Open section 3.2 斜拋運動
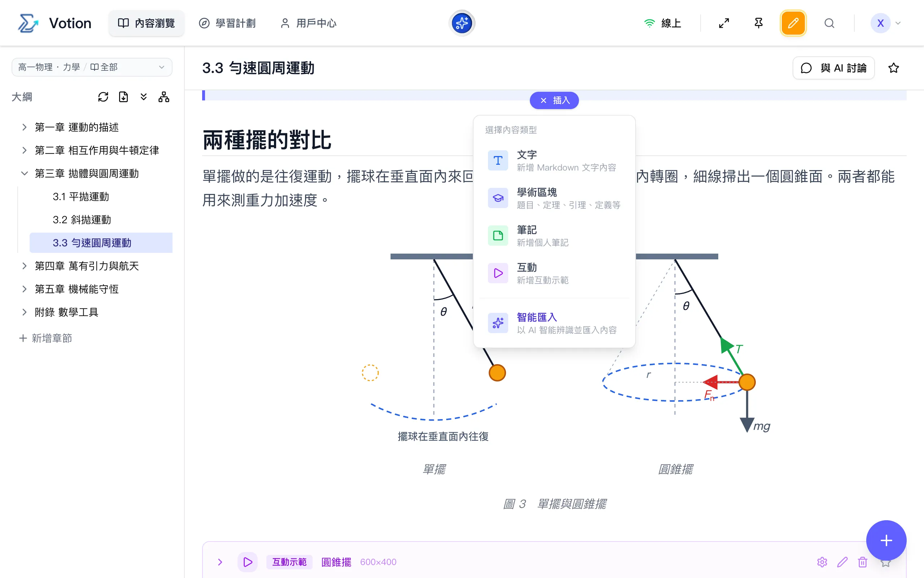924x578 pixels. coord(82,220)
